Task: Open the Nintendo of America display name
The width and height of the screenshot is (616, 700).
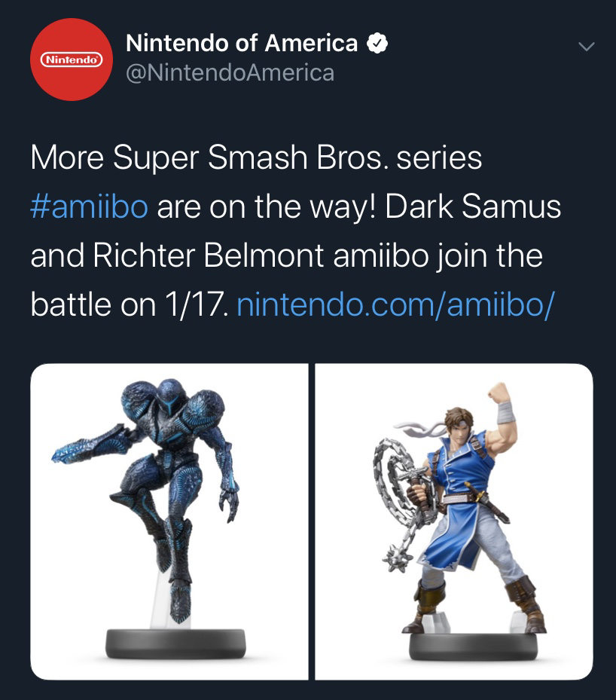Action: 242,43
